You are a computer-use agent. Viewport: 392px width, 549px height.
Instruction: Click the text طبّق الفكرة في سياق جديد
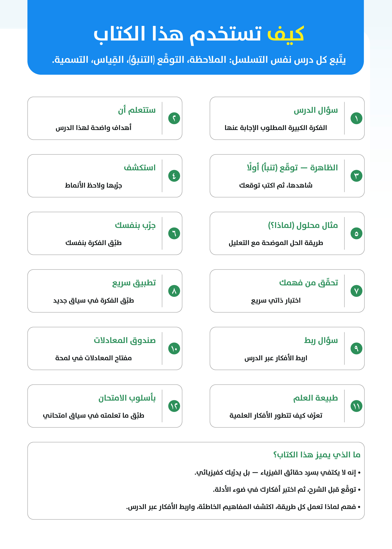click(94, 301)
